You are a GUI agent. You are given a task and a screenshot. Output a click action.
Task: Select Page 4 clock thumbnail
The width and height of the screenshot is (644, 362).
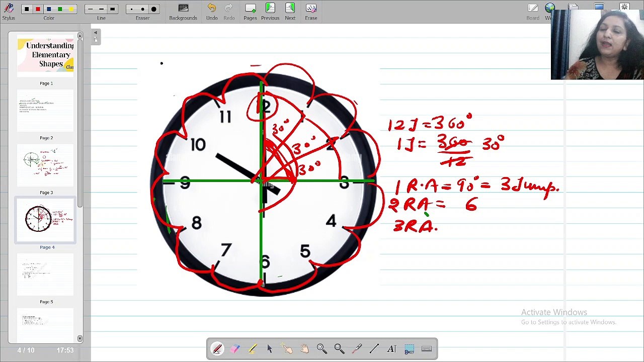[x=46, y=220]
